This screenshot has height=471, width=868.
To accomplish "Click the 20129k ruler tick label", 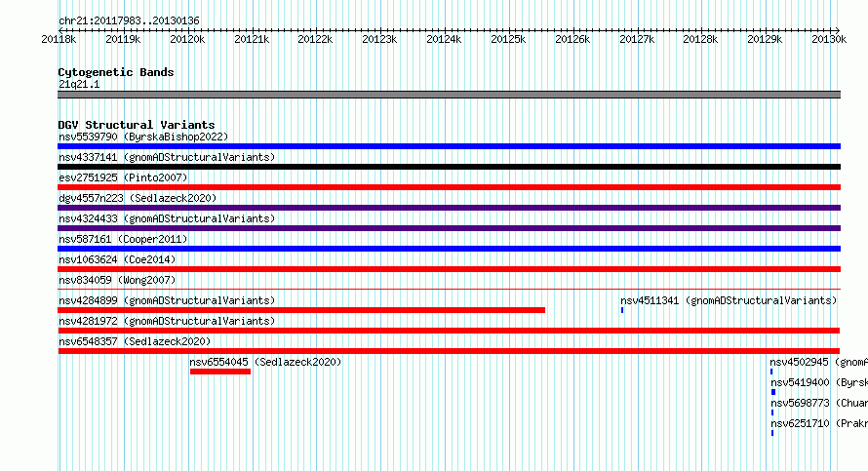I will pyautogui.click(x=765, y=39).
